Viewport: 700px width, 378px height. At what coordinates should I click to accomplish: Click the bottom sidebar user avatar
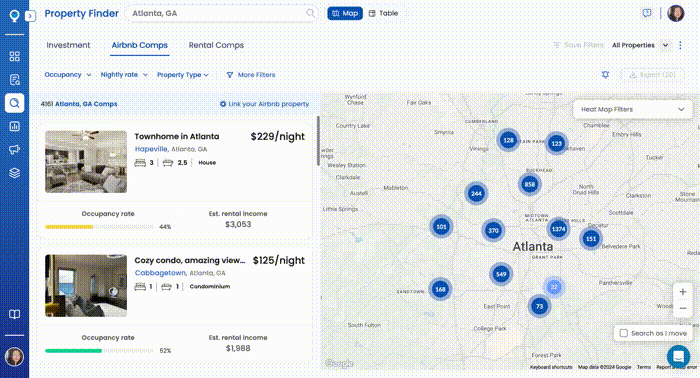(x=14, y=357)
